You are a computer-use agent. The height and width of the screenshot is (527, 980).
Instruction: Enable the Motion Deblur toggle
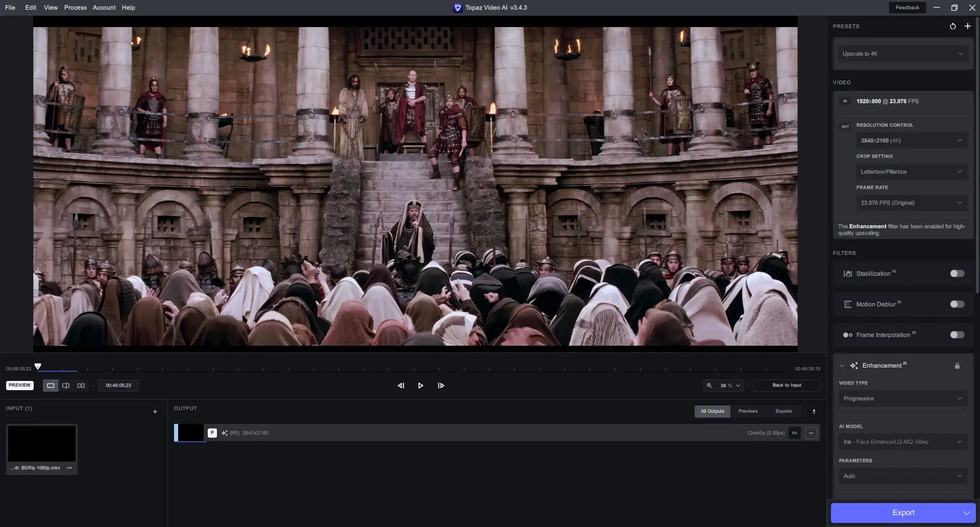tap(957, 304)
